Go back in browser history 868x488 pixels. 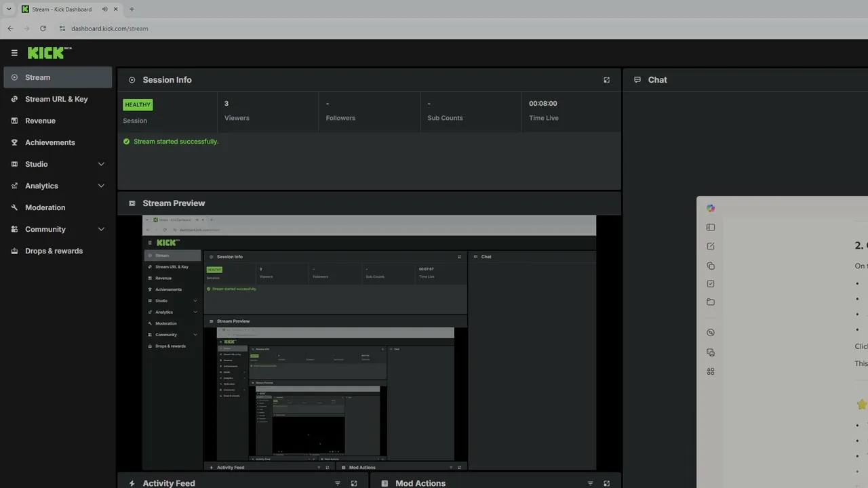pos(10,28)
